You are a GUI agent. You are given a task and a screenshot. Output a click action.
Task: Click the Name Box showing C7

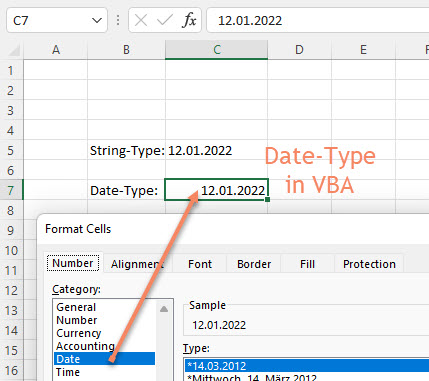tap(57, 21)
